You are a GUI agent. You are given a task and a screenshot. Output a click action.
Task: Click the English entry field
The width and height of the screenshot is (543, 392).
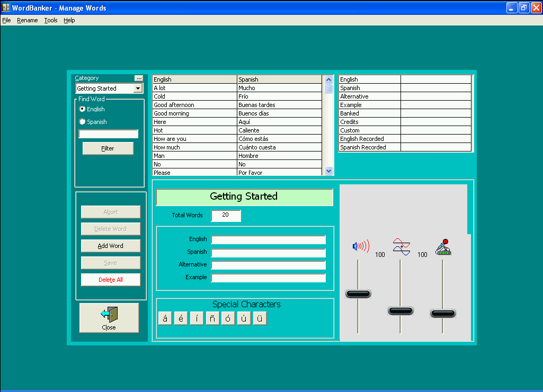tap(269, 239)
